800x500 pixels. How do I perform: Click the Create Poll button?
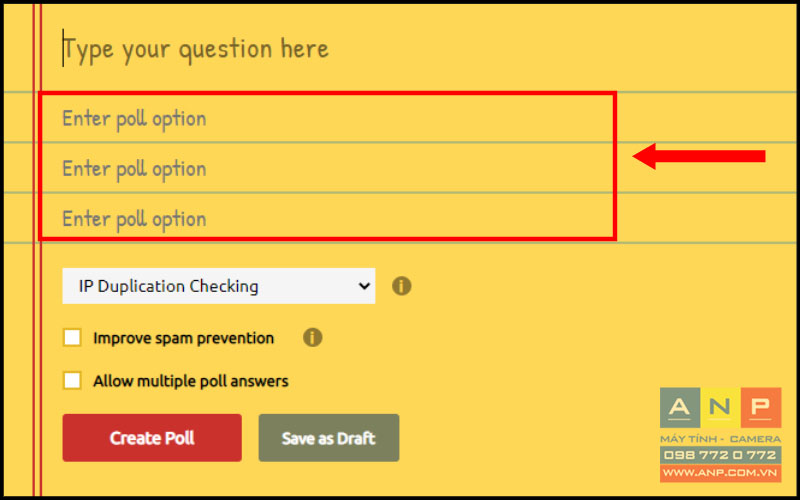point(152,438)
